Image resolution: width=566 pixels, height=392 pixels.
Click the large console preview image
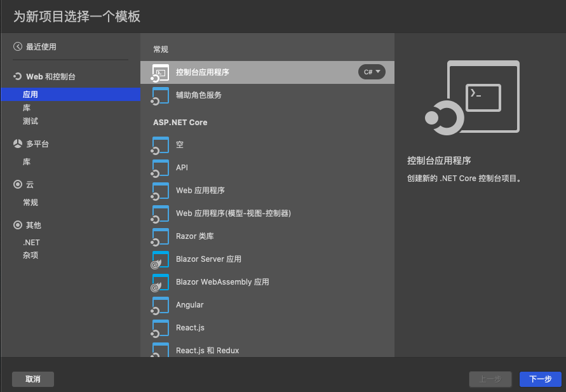(x=472, y=98)
